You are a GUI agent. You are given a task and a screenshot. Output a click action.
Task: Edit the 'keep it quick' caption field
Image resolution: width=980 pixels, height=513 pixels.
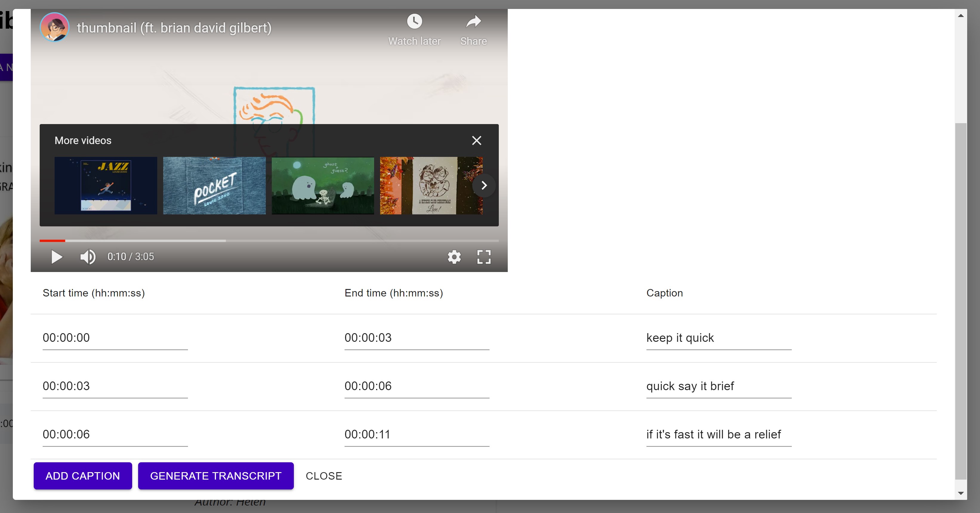(x=718, y=338)
